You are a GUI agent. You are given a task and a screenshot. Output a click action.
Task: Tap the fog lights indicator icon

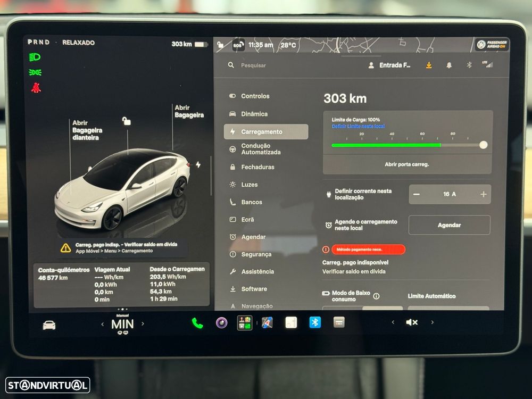pos(35,72)
